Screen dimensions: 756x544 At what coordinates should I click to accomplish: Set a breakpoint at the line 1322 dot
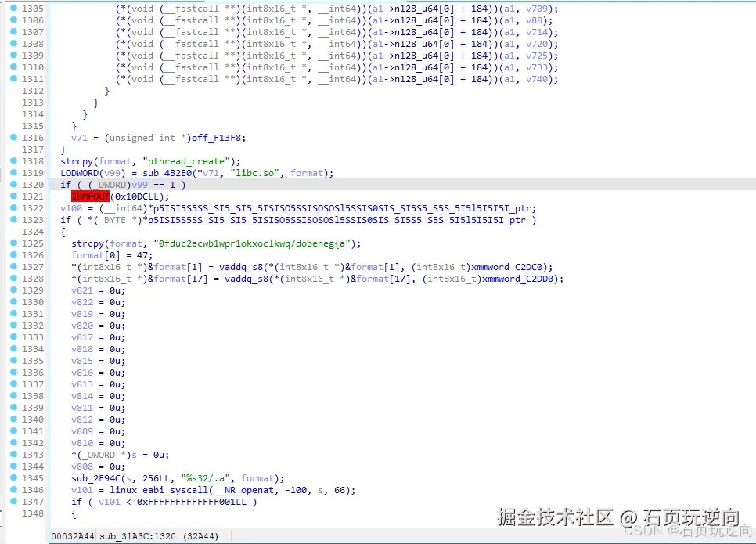pyautogui.click(x=13, y=208)
